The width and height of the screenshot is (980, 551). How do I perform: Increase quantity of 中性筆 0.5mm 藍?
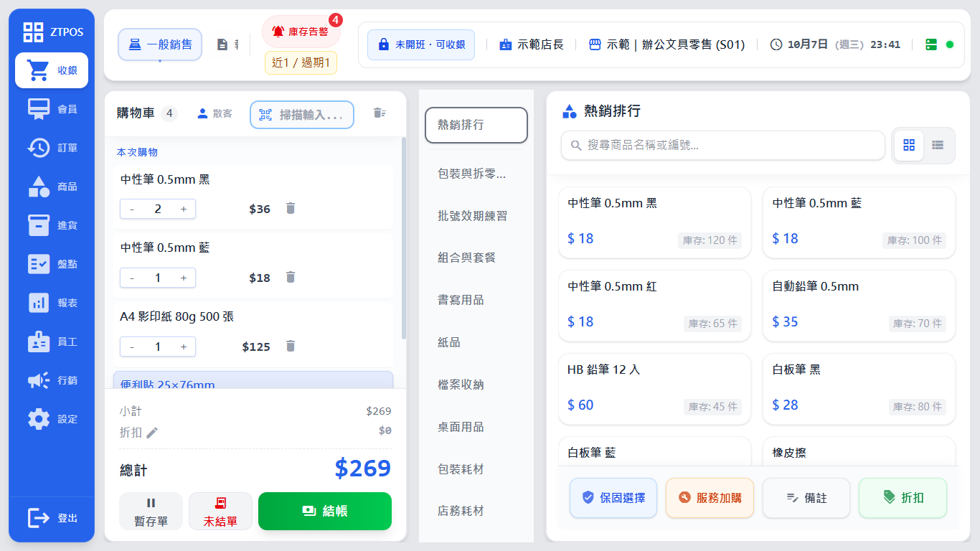pos(184,278)
